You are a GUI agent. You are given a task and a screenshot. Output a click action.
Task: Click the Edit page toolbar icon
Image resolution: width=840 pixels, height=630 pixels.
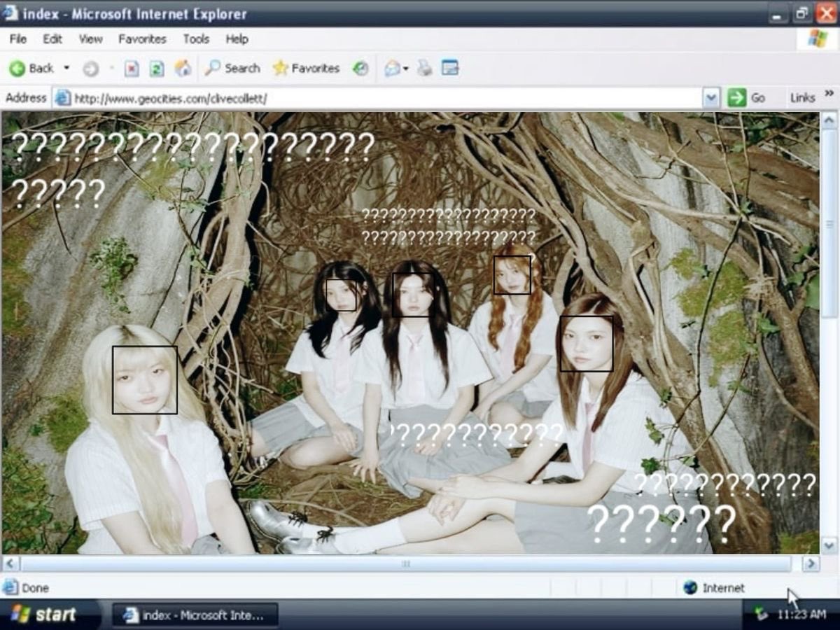point(450,68)
